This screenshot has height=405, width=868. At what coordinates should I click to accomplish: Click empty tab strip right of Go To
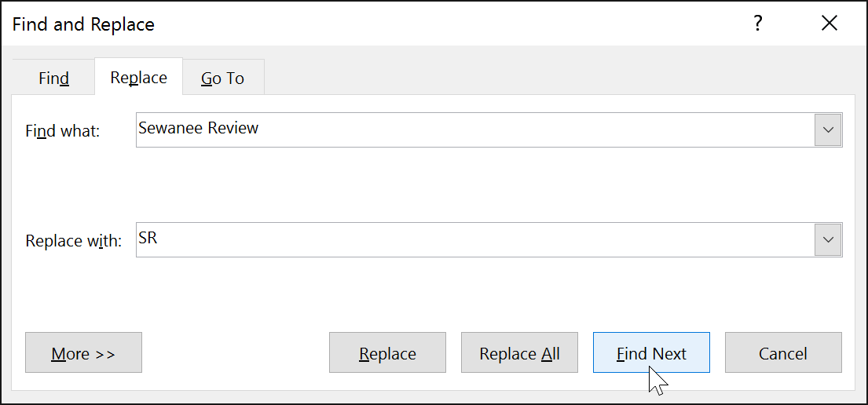550,78
